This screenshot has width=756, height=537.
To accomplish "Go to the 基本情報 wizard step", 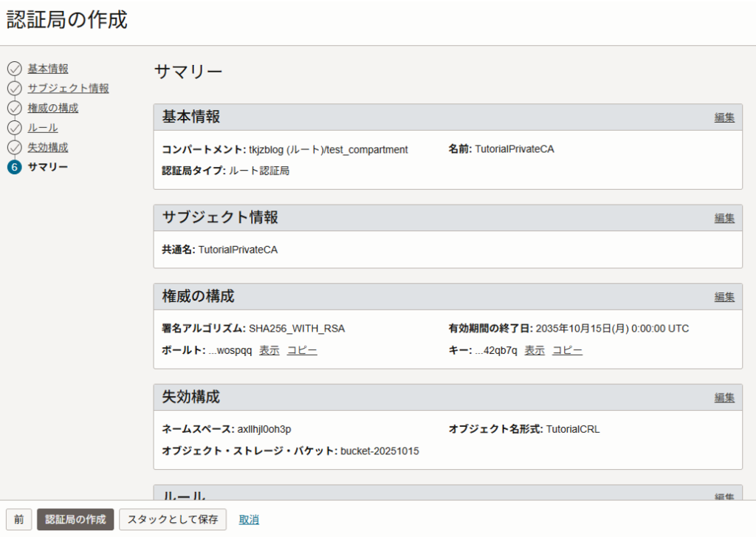I will 48,69.
